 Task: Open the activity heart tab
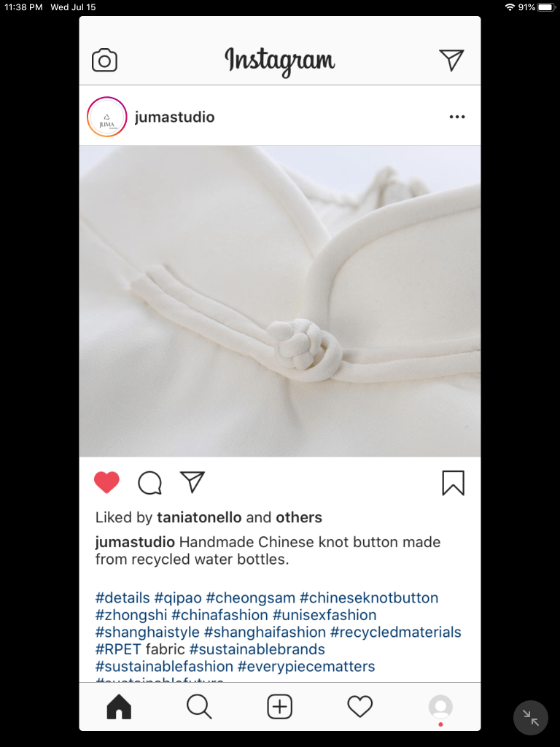360,706
